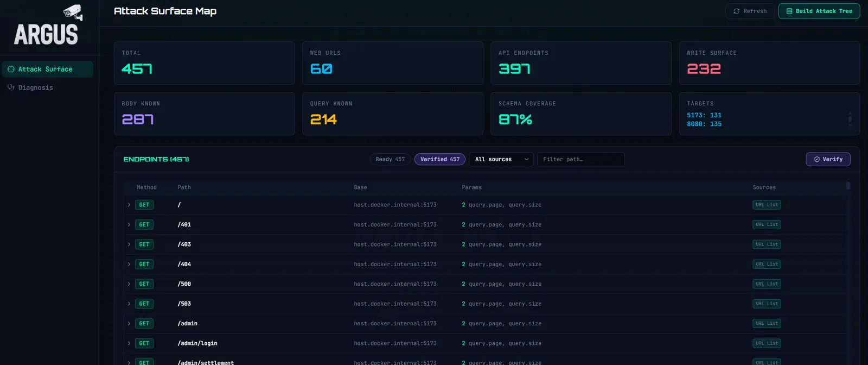The width and height of the screenshot is (868, 365).
Task: Open the All sources dropdown
Action: [x=501, y=159]
